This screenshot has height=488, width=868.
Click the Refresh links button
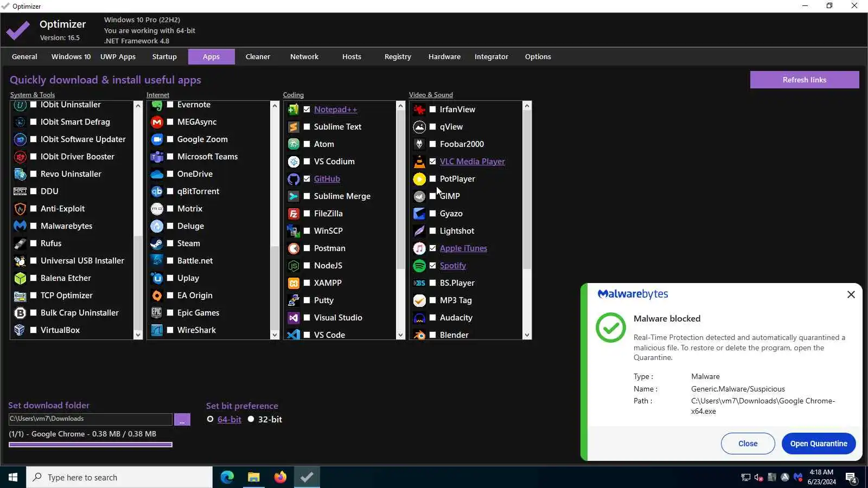(805, 80)
